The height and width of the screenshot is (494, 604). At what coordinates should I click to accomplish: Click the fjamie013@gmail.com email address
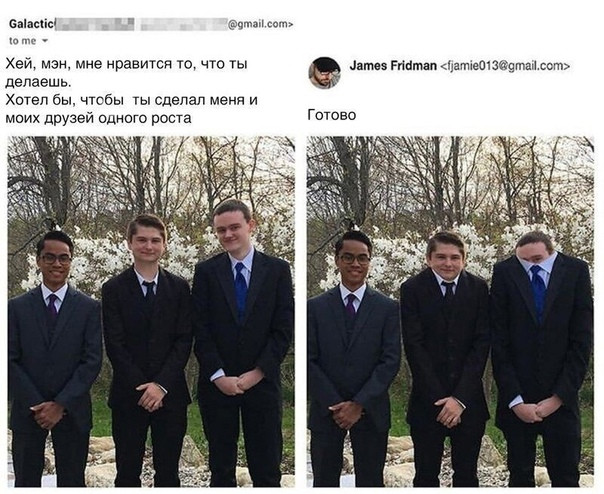505,66
